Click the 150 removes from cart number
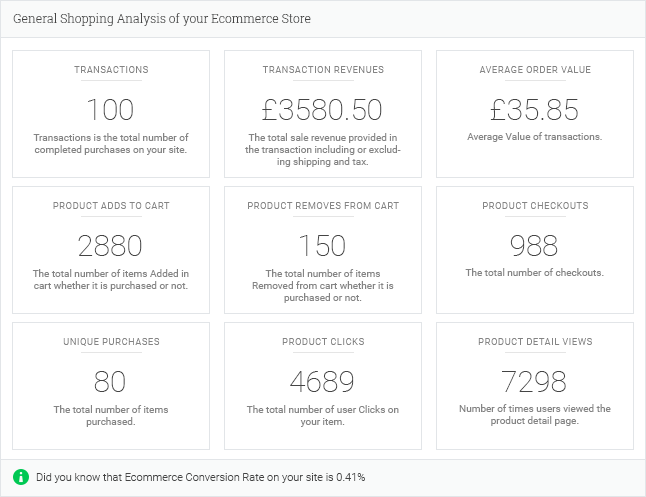This screenshot has width=646, height=497. tap(323, 244)
